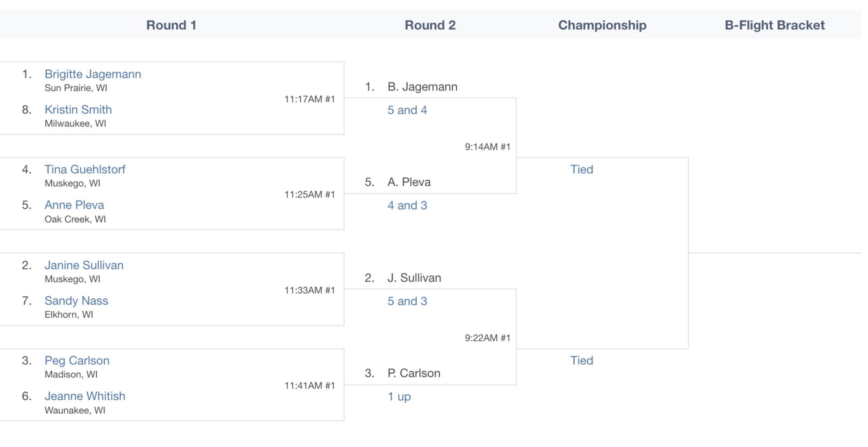This screenshot has width=868, height=447.
Task: Select the lower Tied result link
Action: pos(582,360)
